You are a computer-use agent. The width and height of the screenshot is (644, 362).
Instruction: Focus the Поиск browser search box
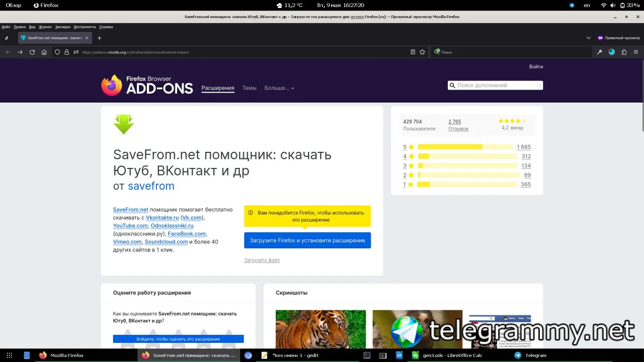tap(511, 52)
